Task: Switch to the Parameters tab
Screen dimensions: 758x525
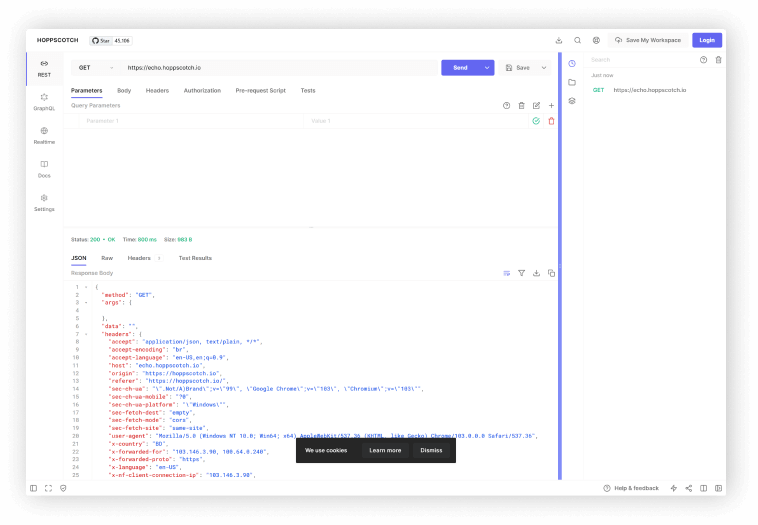Action: point(87,90)
